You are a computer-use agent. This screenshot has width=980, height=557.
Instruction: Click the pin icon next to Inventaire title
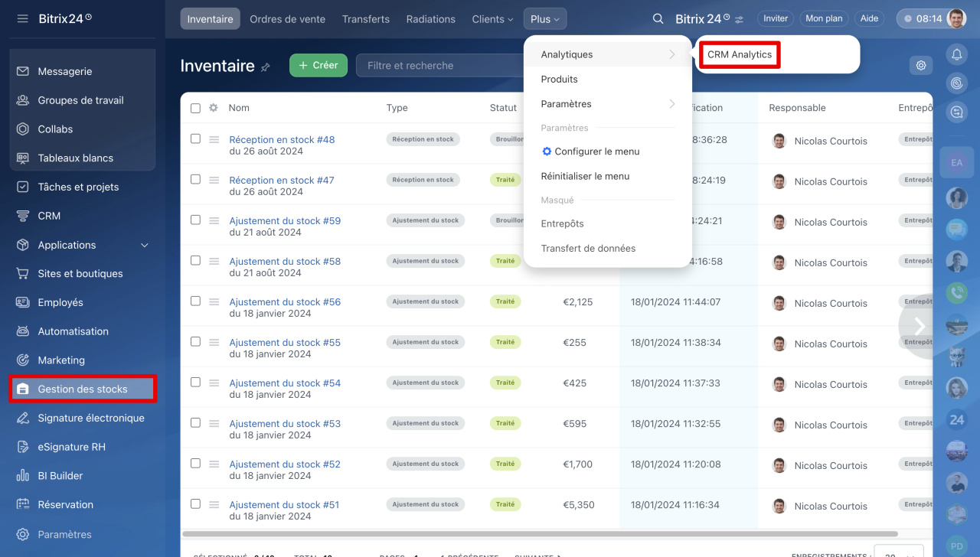[266, 67]
